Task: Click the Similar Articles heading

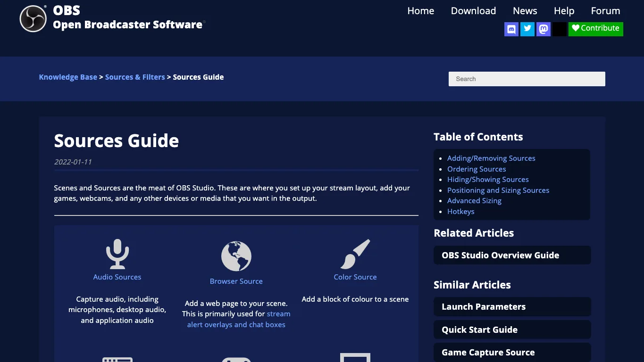Action: 472,285
